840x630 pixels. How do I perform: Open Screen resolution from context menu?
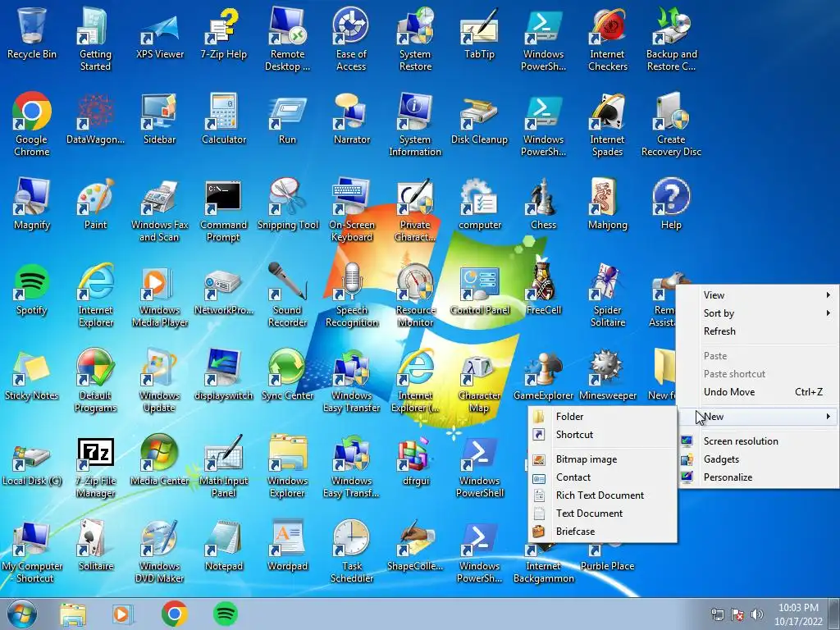[x=757, y=441]
